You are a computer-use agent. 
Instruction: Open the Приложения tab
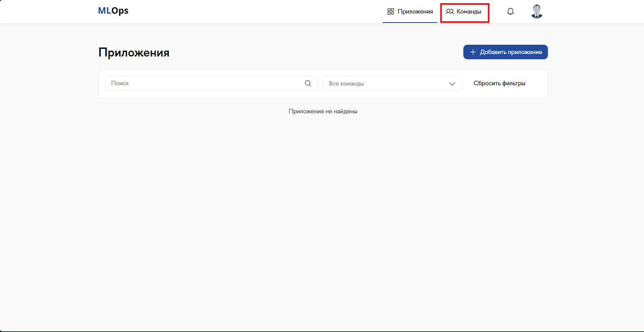coord(410,11)
